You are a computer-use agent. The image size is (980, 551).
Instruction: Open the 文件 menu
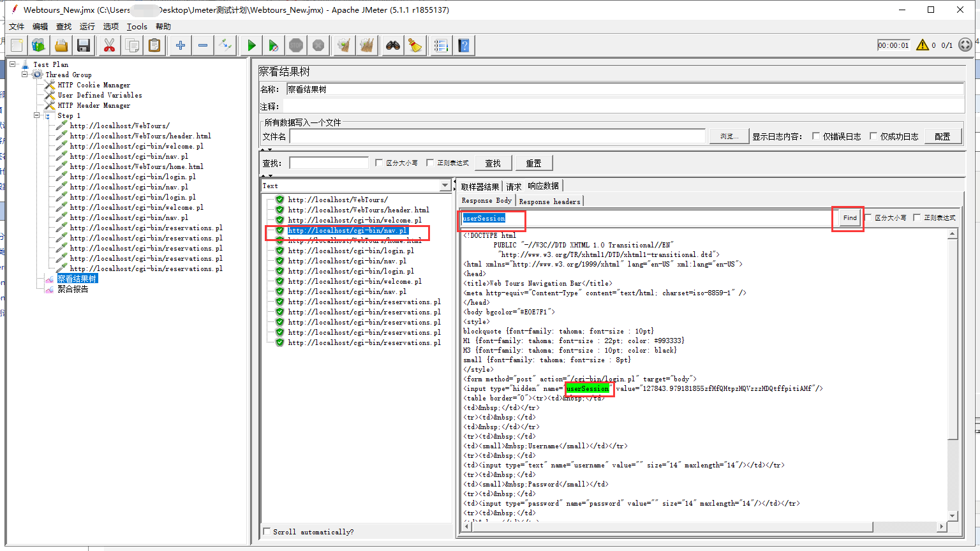coord(17,26)
